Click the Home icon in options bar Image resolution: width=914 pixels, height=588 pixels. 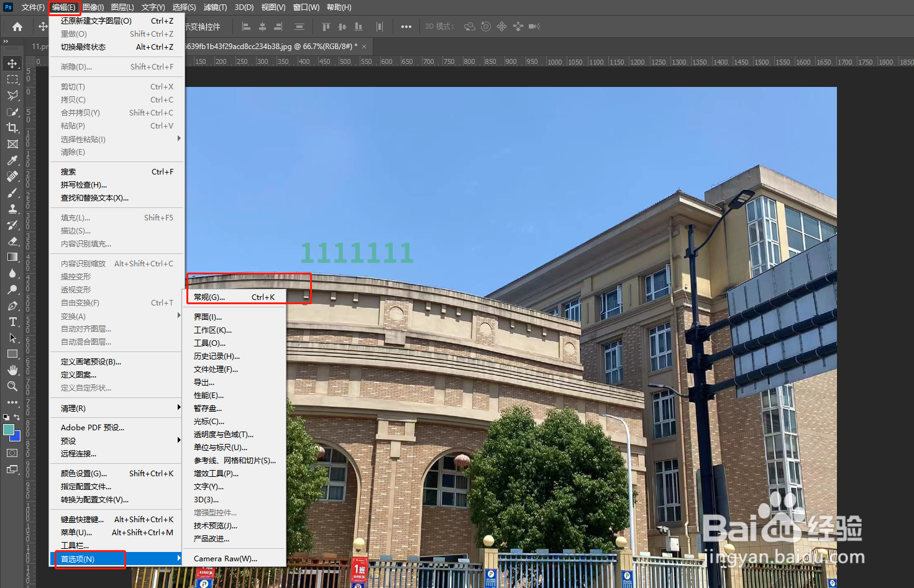(x=17, y=27)
